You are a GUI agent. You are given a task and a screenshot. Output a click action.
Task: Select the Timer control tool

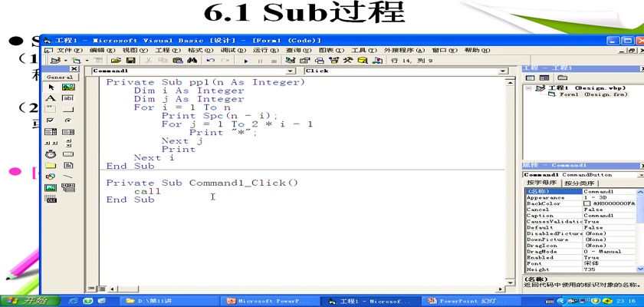tap(51, 154)
